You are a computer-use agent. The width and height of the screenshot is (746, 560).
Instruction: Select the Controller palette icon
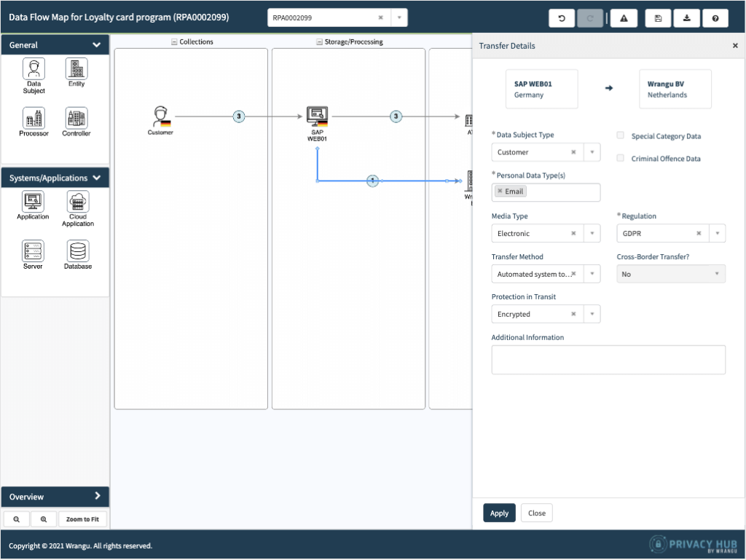point(76,119)
